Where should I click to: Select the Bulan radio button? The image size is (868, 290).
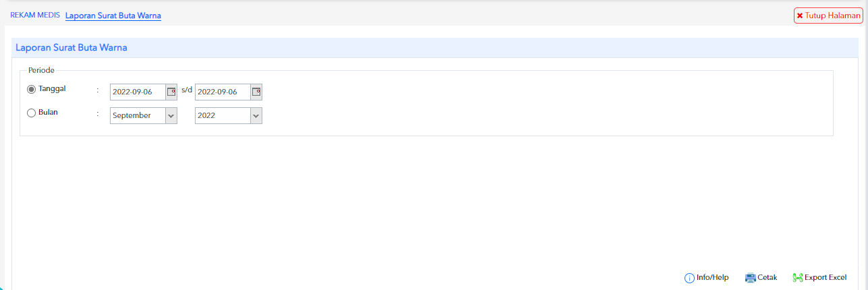[x=31, y=113]
